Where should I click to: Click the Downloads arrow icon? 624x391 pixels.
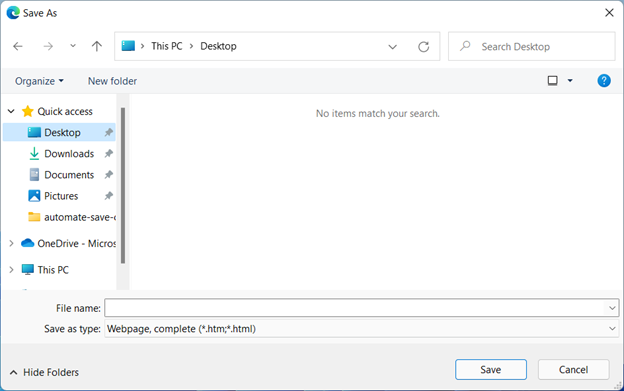coord(34,154)
